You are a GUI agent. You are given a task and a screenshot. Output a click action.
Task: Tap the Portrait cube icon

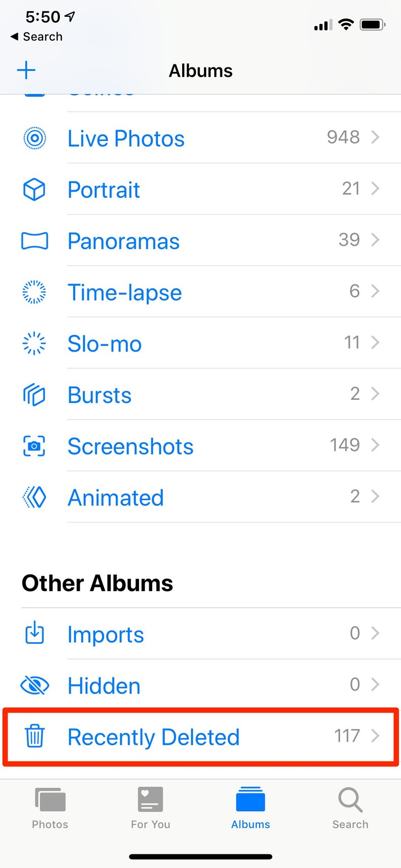click(35, 190)
